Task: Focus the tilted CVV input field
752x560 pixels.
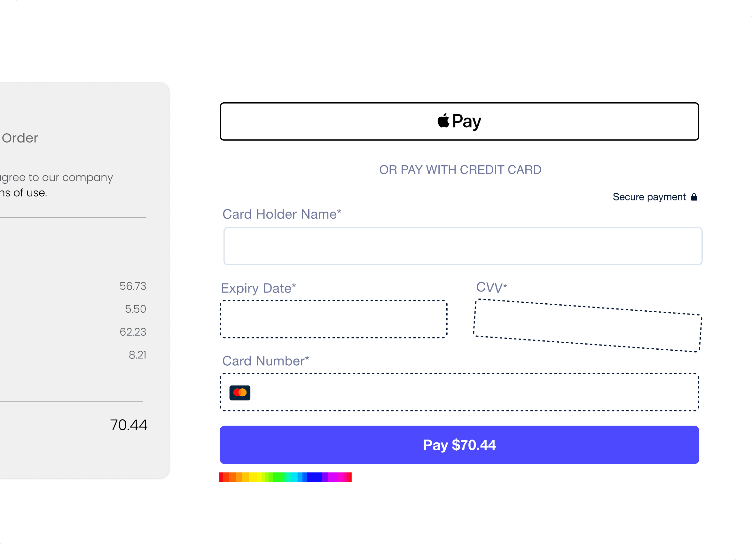Action: coord(587,325)
